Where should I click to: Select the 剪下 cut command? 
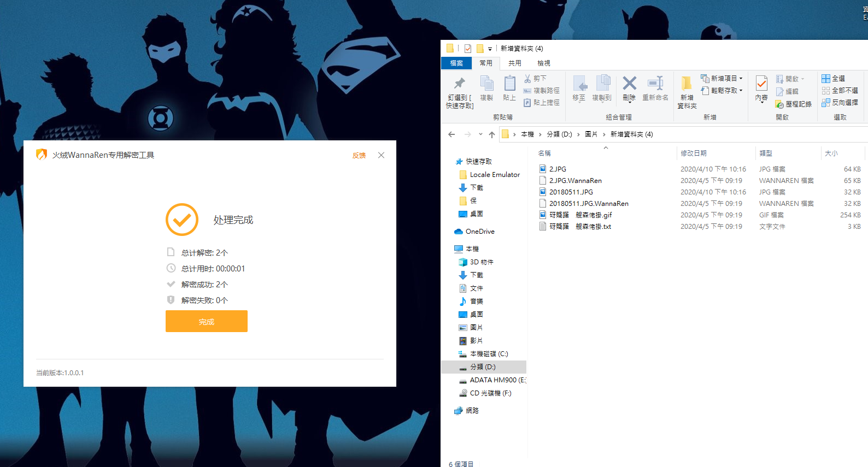[x=535, y=79]
